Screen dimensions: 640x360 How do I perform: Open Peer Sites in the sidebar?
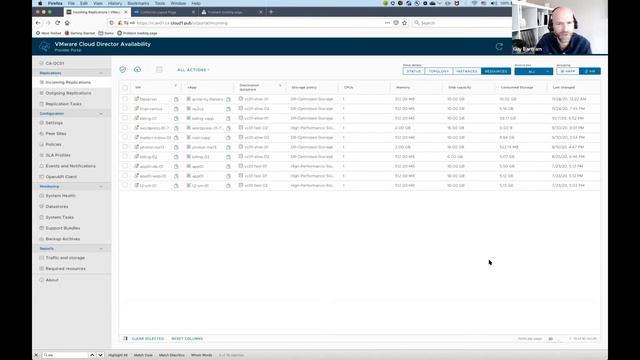tap(56, 133)
